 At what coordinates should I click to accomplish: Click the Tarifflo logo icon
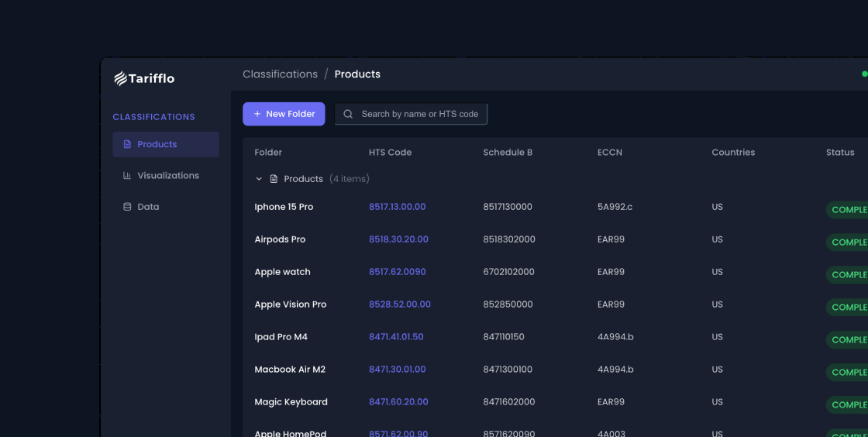(121, 78)
